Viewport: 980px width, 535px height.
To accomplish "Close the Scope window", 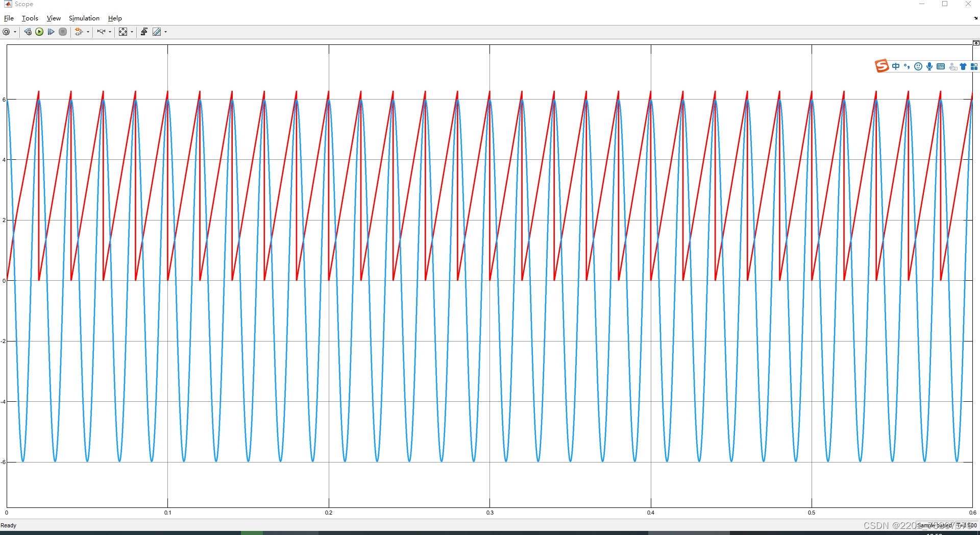I will [968, 4].
